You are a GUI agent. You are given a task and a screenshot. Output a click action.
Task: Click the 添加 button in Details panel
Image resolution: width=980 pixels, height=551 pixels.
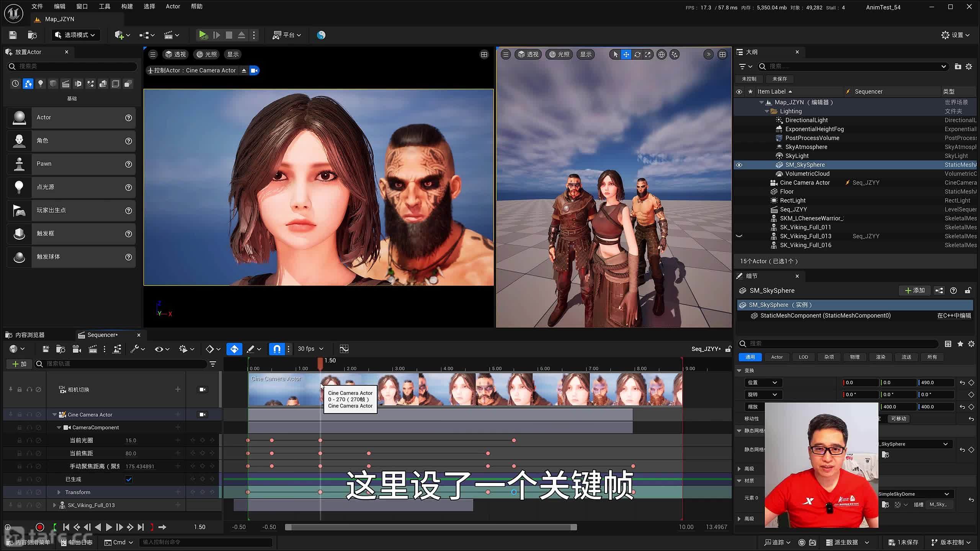tap(915, 291)
